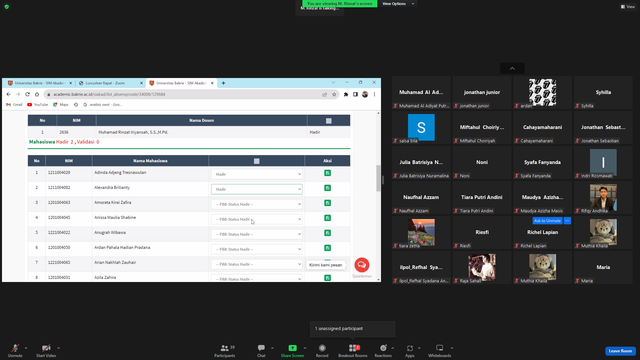
Task: Click Ask to Unmute on Richel Lapian
Action: (547, 221)
